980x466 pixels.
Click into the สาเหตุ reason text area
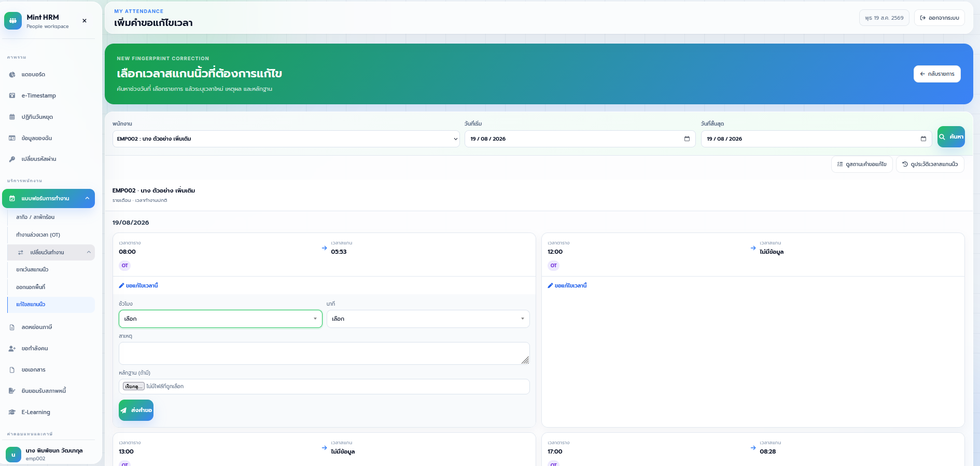point(324,353)
